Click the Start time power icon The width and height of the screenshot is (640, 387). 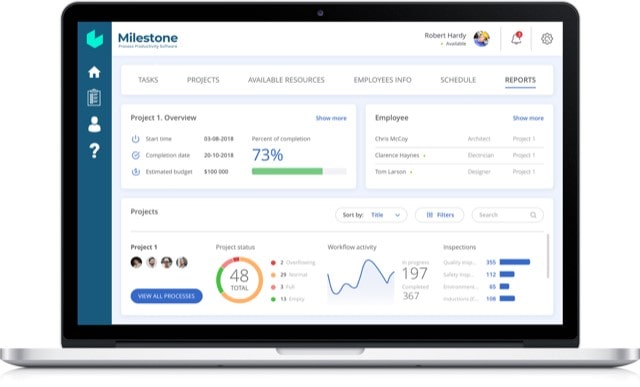click(x=136, y=139)
